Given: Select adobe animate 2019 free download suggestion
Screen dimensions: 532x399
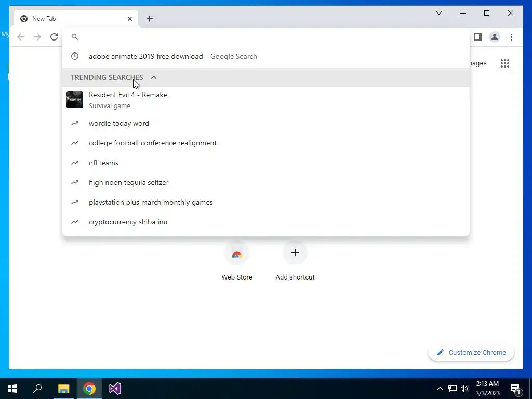Looking at the screenshot, I should point(266,56).
